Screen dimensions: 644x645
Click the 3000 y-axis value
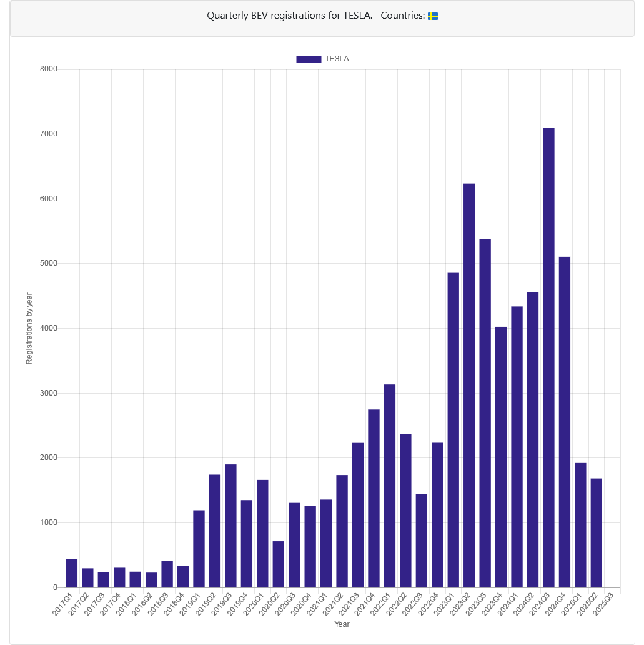(x=49, y=393)
